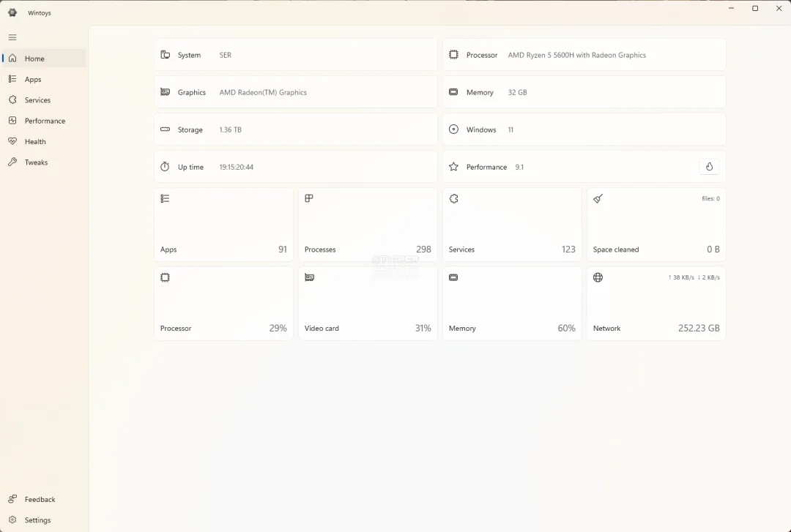
Task: Click the 2 KB/s download speed text
Action: pos(708,277)
